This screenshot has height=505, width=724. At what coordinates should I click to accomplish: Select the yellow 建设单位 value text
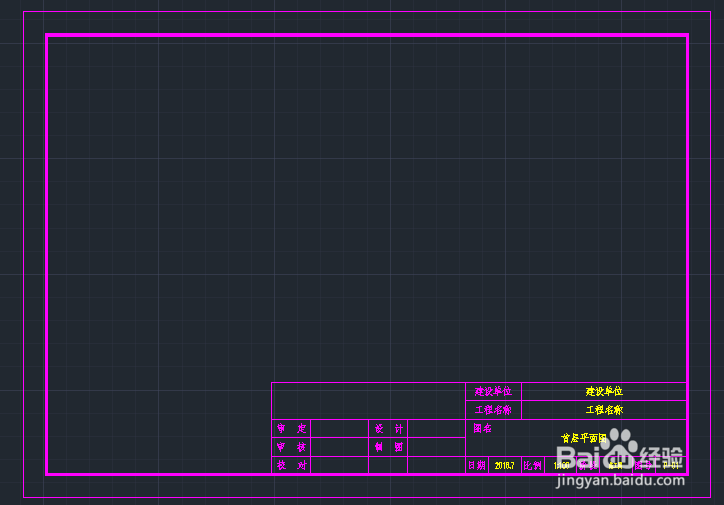[x=604, y=391]
